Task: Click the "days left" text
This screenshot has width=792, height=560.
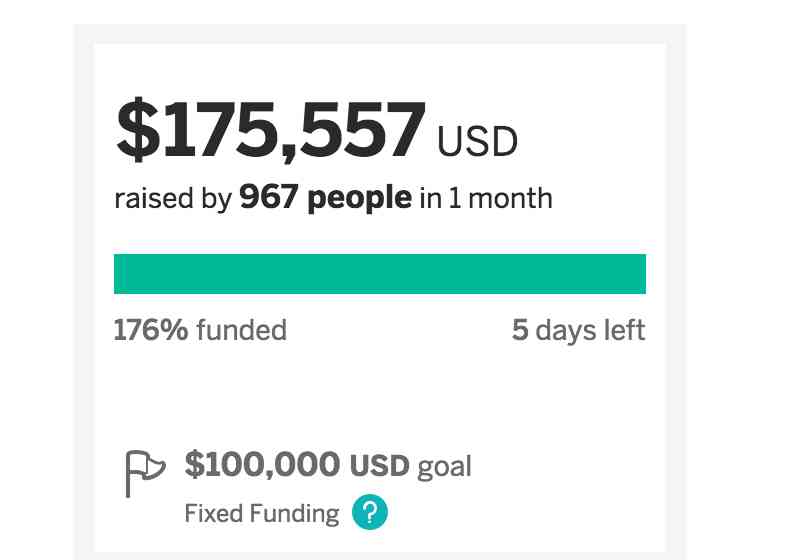Action: pyautogui.click(x=590, y=330)
